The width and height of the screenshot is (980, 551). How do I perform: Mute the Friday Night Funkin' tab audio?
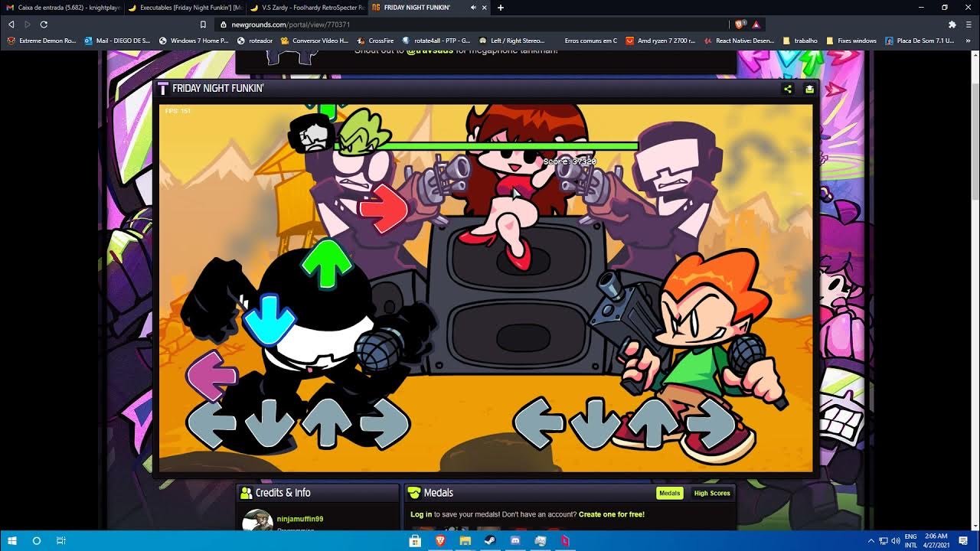[473, 8]
